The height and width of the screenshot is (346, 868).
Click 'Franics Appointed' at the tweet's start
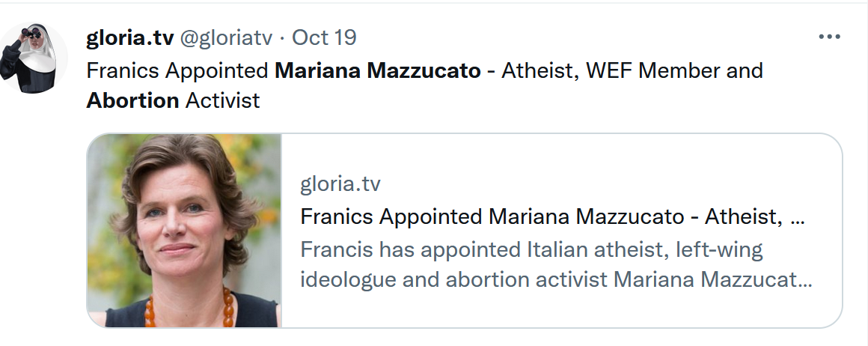177,71
